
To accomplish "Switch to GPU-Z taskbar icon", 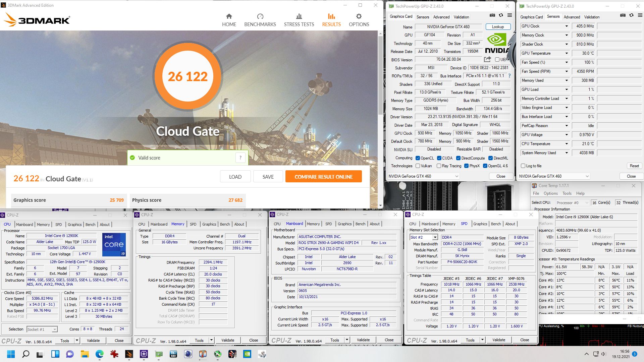I will pyautogui.click(x=158, y=354).
